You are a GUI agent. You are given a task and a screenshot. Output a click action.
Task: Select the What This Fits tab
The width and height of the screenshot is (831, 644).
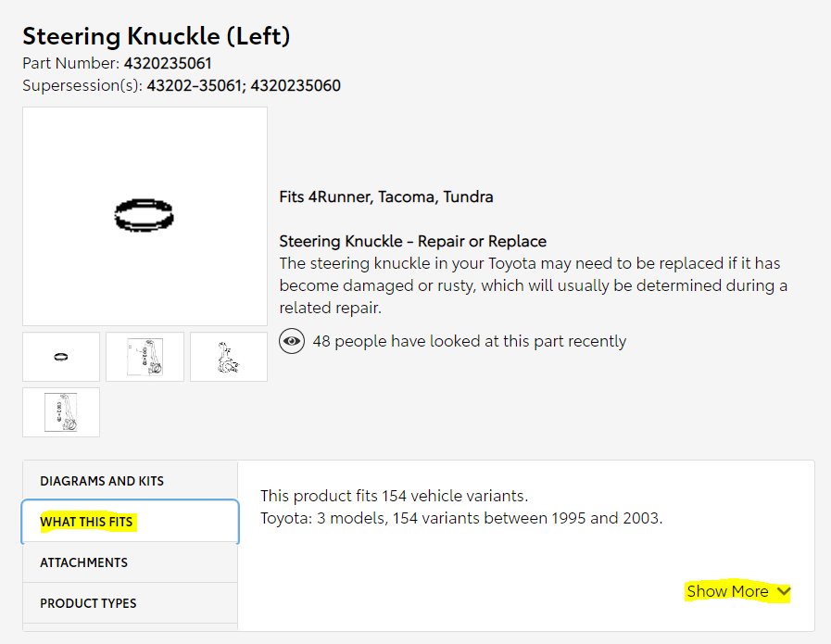[x=130, y=522]
